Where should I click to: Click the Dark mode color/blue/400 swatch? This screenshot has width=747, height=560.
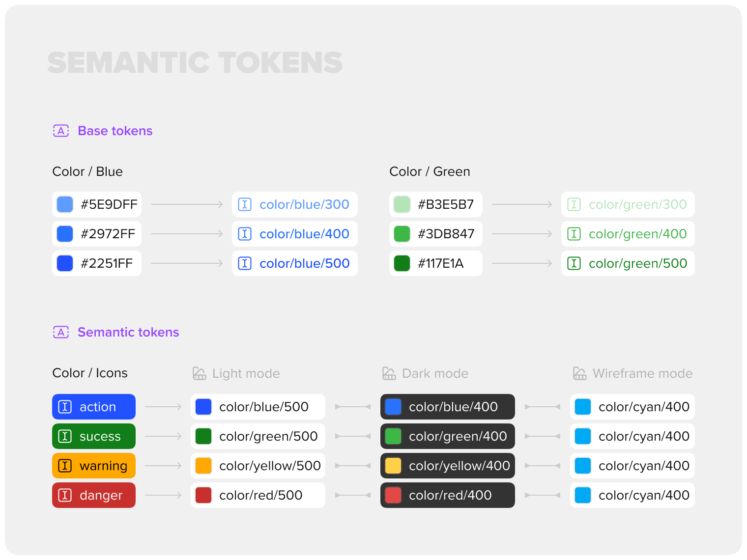(393, 407)
